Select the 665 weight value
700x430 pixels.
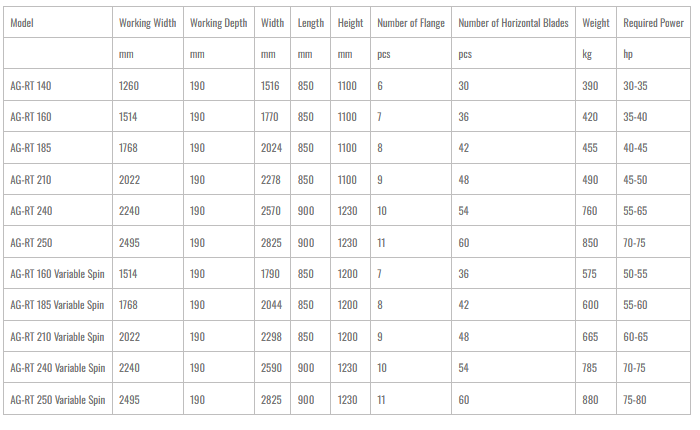tap(590, 336)
